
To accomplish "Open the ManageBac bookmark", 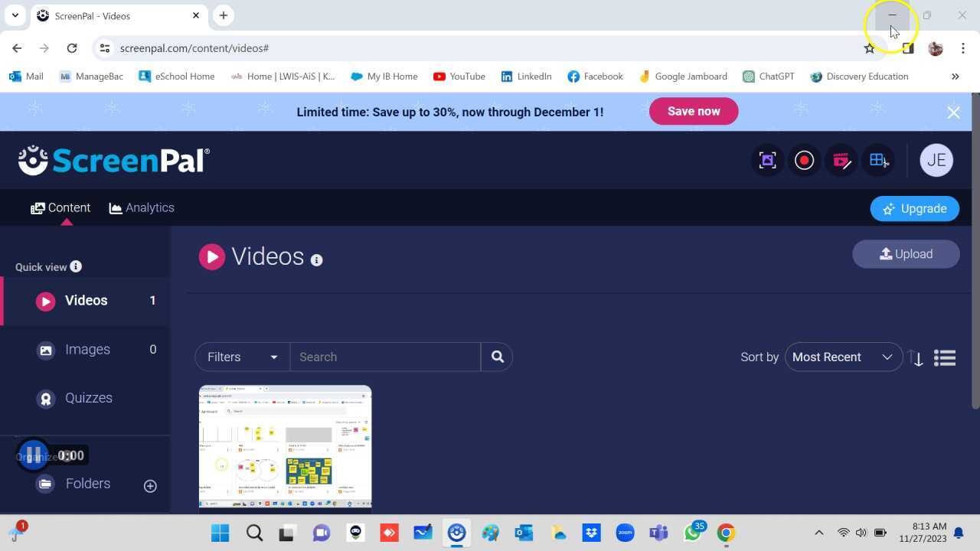I will coord(91,77).
